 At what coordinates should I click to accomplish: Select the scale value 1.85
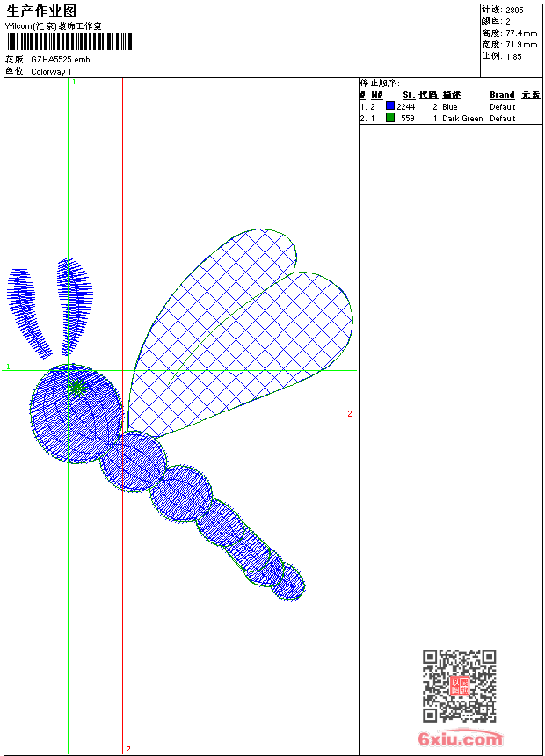pos(513,56)
